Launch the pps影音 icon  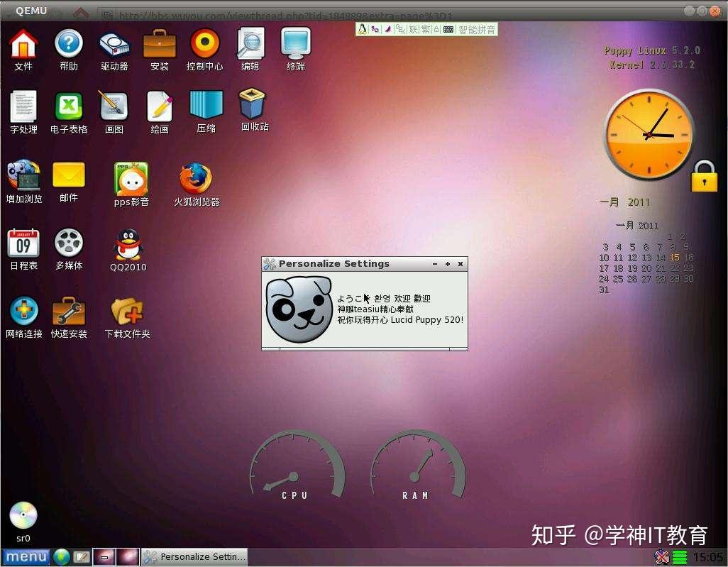coord(131,178)
